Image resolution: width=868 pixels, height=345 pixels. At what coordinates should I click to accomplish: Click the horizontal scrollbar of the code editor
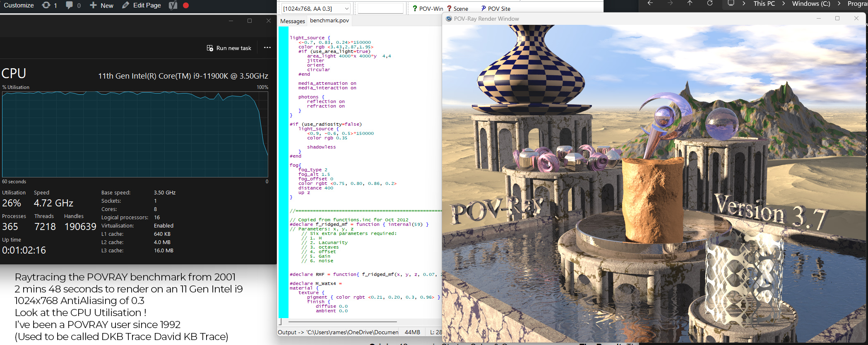click(342, 321)
